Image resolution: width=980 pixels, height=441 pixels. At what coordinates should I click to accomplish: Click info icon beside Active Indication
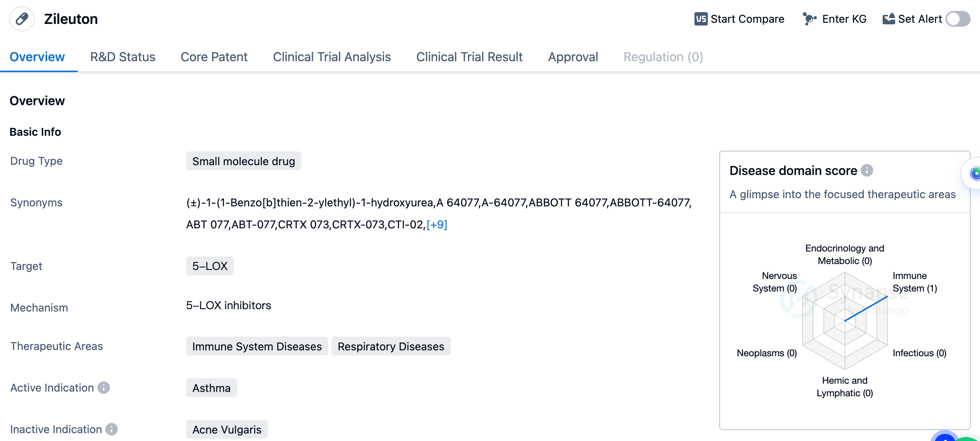tap(104, 388)
